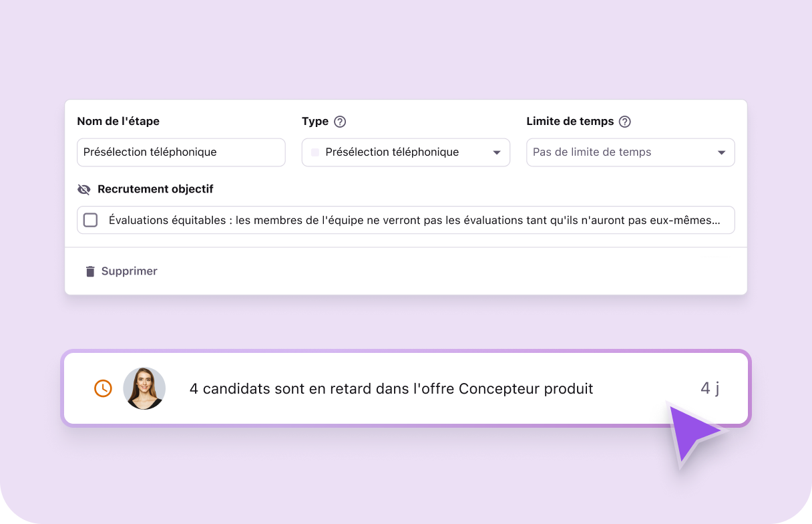Click the dropdown arrow of the time limit selector

[x=721, y=152]
